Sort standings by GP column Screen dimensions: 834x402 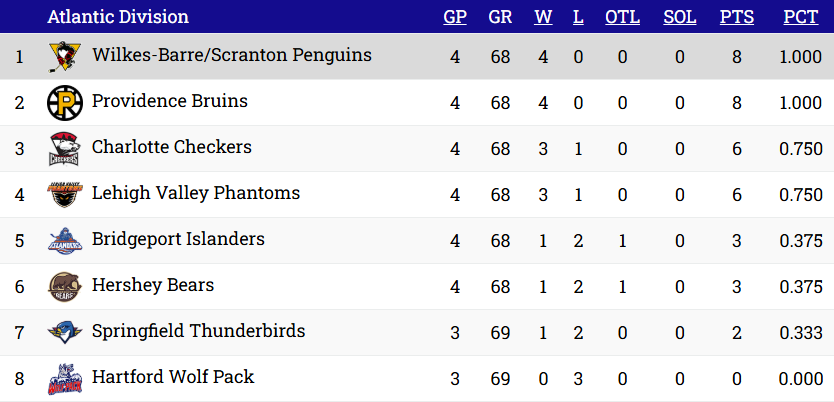pos(455,17)
